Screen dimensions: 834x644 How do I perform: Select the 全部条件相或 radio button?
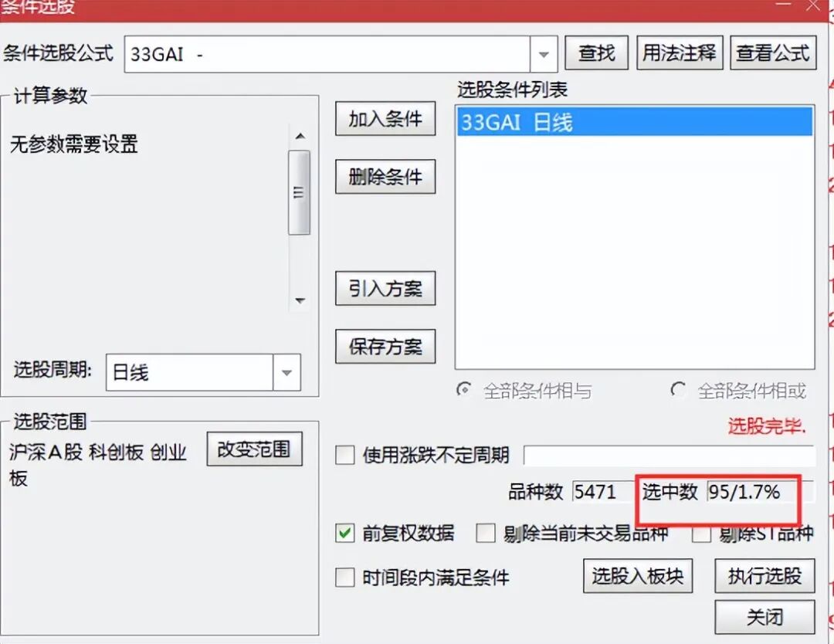(x=678, y=390)
